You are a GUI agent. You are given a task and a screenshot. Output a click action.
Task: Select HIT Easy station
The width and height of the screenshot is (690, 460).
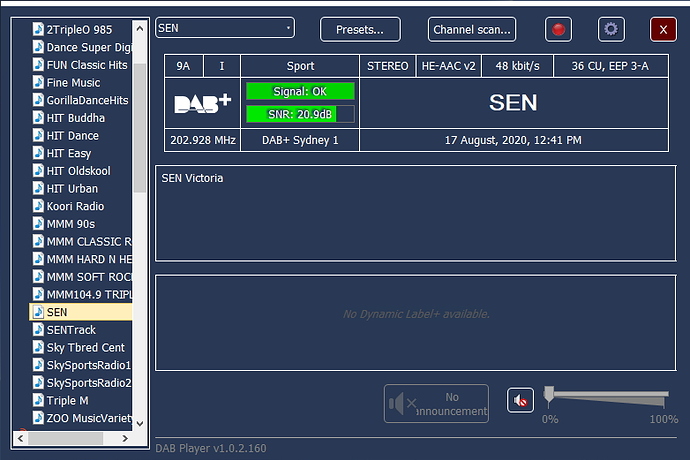[x=62, y=153]
